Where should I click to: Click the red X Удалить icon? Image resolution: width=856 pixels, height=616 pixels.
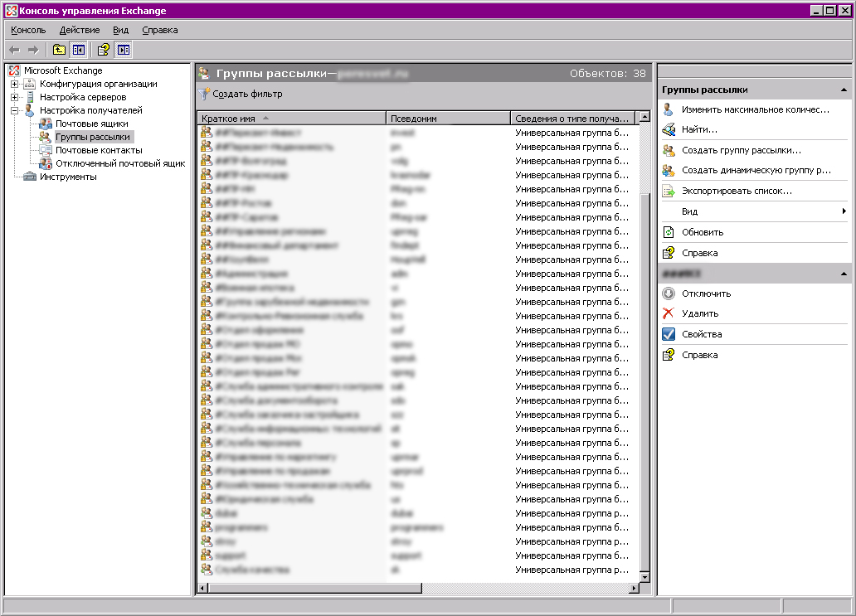tap(669, 313)
